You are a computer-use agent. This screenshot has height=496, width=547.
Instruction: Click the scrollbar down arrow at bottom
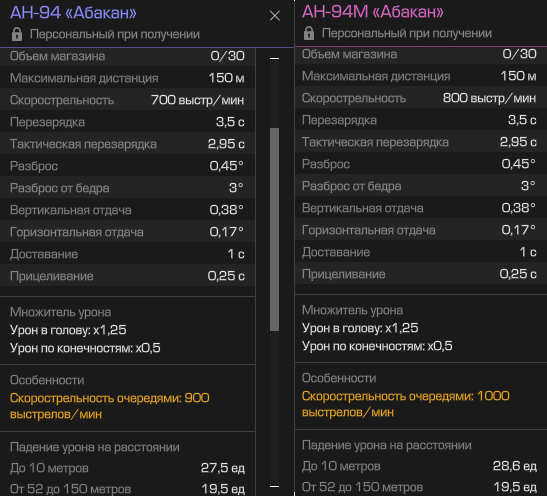275,486
